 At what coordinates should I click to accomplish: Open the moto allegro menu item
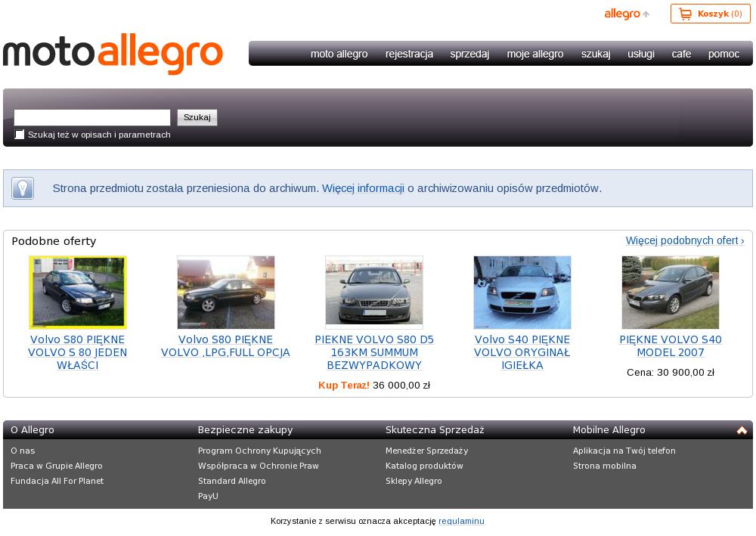point(339,54)
